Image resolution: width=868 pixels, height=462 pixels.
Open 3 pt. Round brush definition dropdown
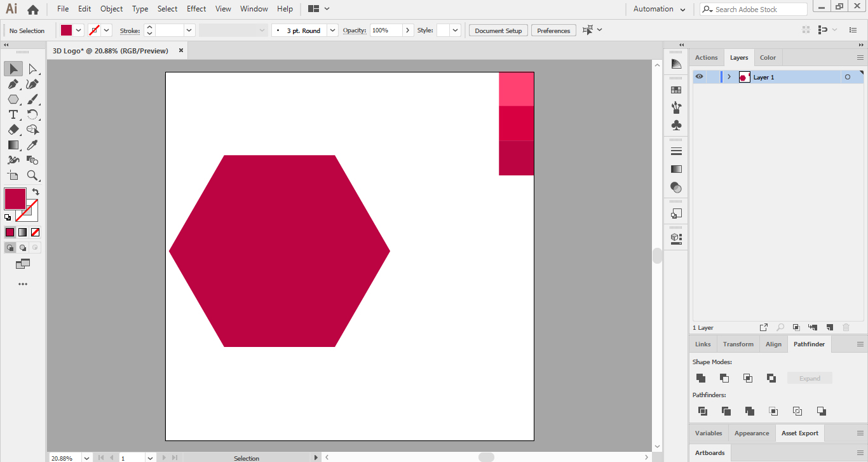pyautogui.click(x=332, y=30)
